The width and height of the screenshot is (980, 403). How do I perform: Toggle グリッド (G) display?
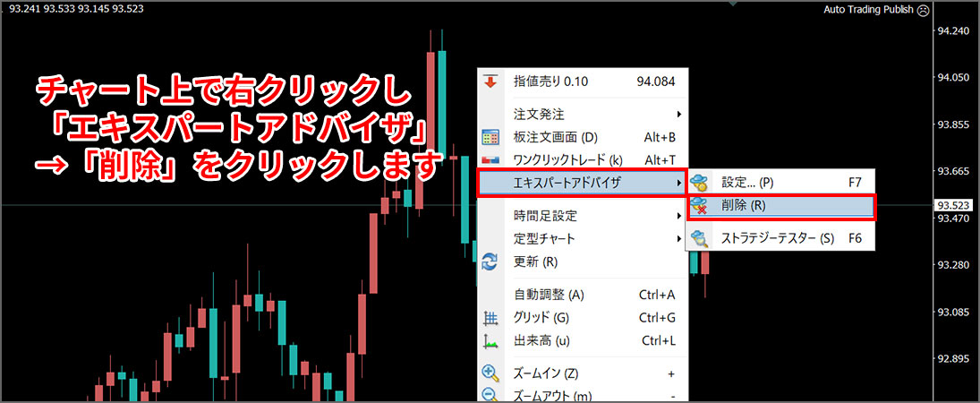pos(583,318)
